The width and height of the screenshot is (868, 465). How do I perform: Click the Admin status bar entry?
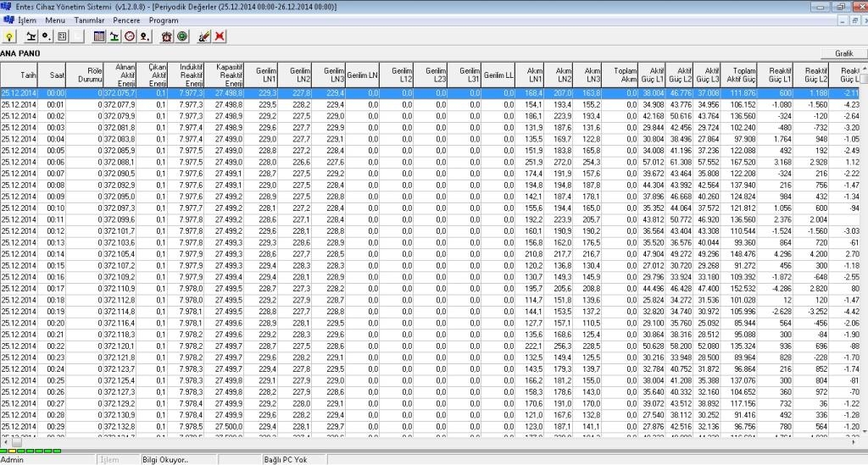(x=12, y=459)
